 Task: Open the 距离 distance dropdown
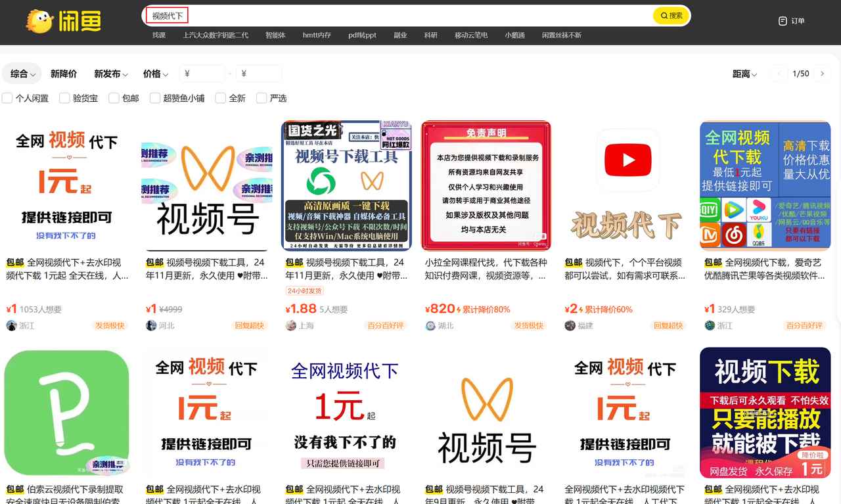[x=745, y=74]
